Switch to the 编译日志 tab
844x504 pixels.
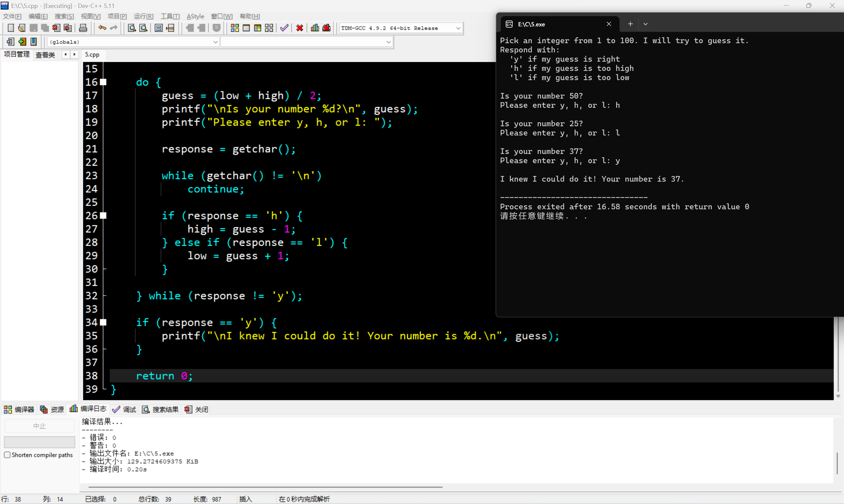pyautogui.click(x=88, y=409)
